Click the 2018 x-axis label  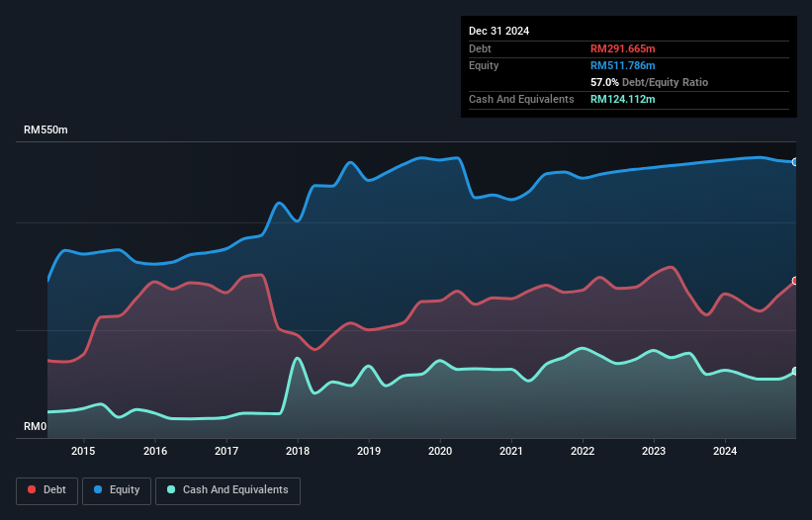point(298,451)
